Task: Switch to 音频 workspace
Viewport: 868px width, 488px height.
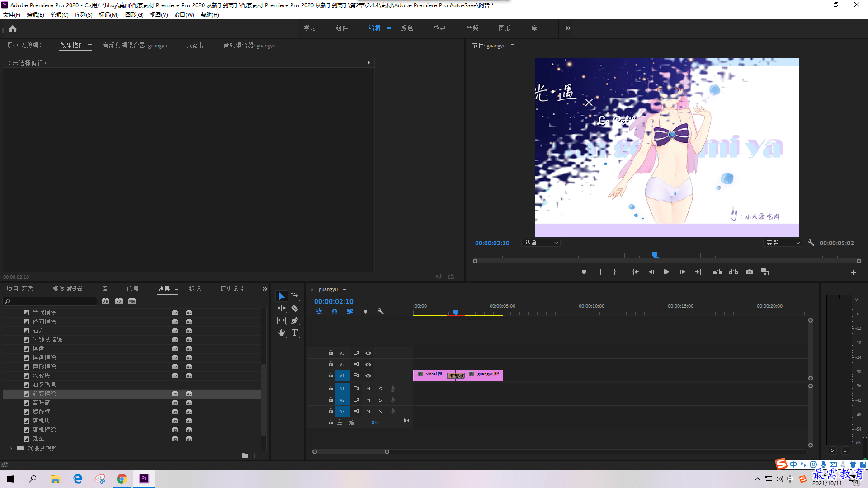Action: tap(472, 28)
